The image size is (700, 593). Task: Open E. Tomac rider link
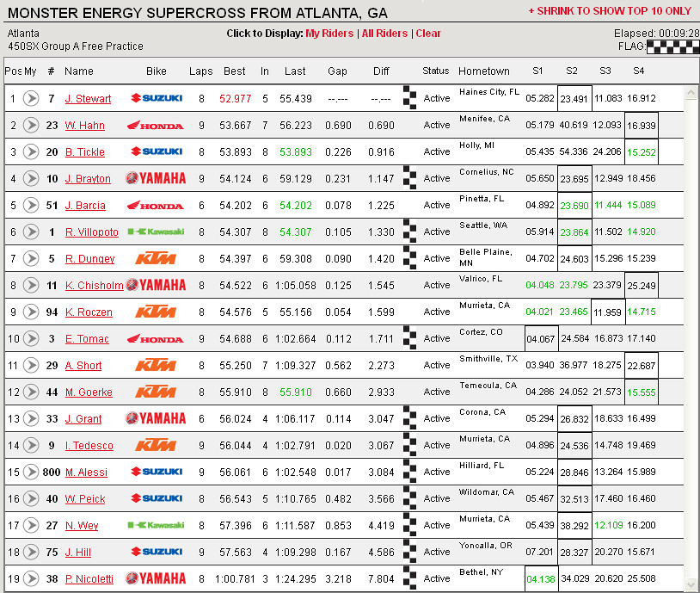tap(87, 339)
